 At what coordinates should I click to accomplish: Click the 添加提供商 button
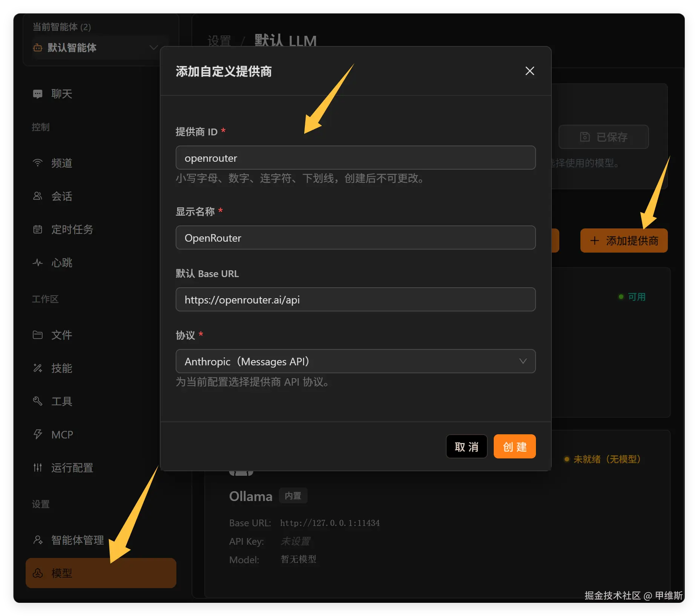pos(624,241)
